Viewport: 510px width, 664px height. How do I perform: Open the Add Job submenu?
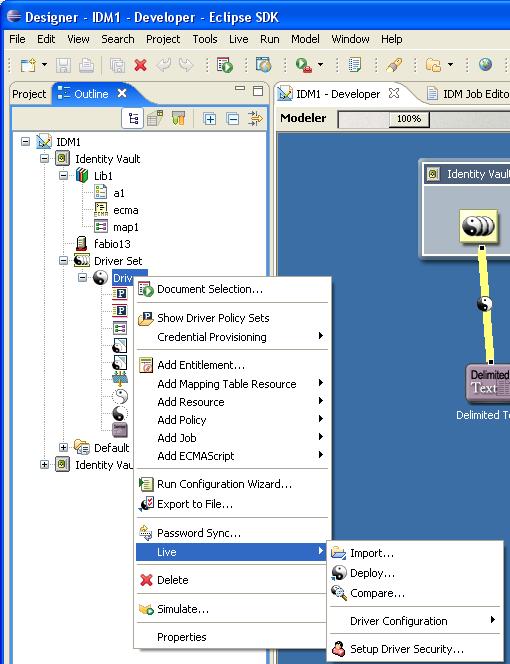pos(232,438)
